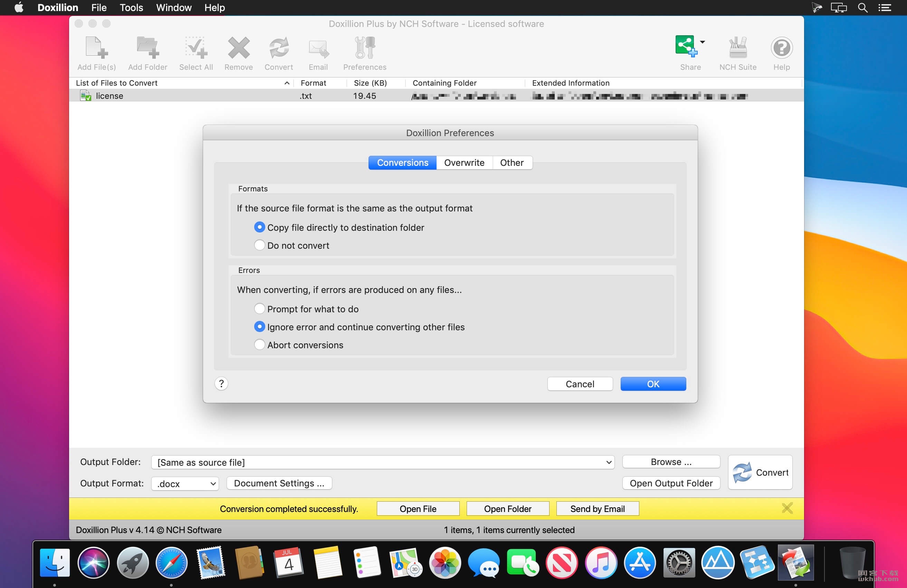Open Notification Center list icon in menu bar
Screen dimensions: 907x588
(884, 8)
